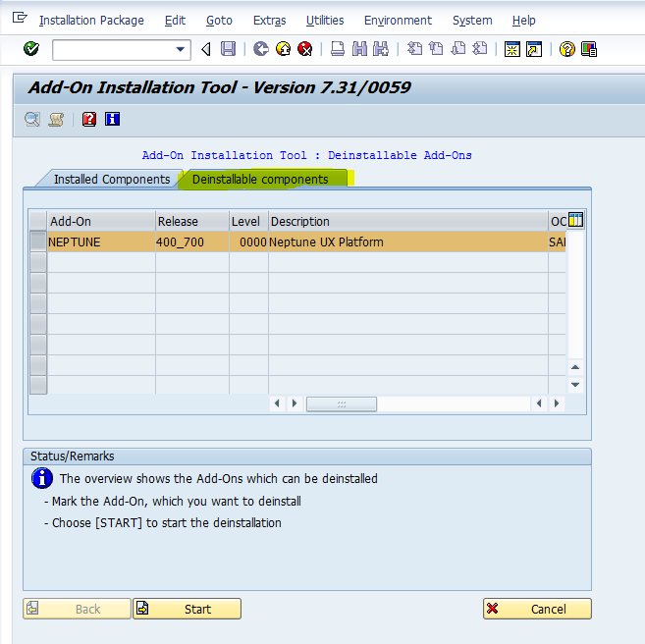
Task: Click the green Enter checkmark icon
Action: click(30, 49)
